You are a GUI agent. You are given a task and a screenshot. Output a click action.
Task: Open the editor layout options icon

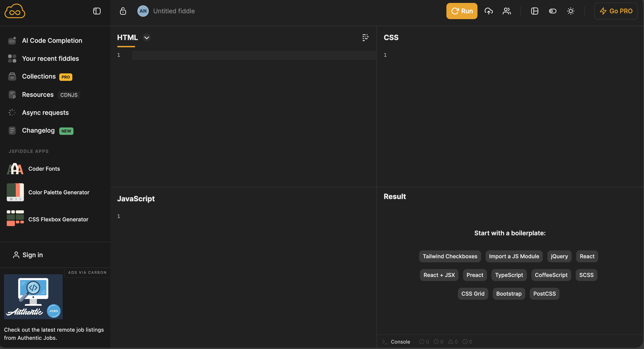click(534, 11)
